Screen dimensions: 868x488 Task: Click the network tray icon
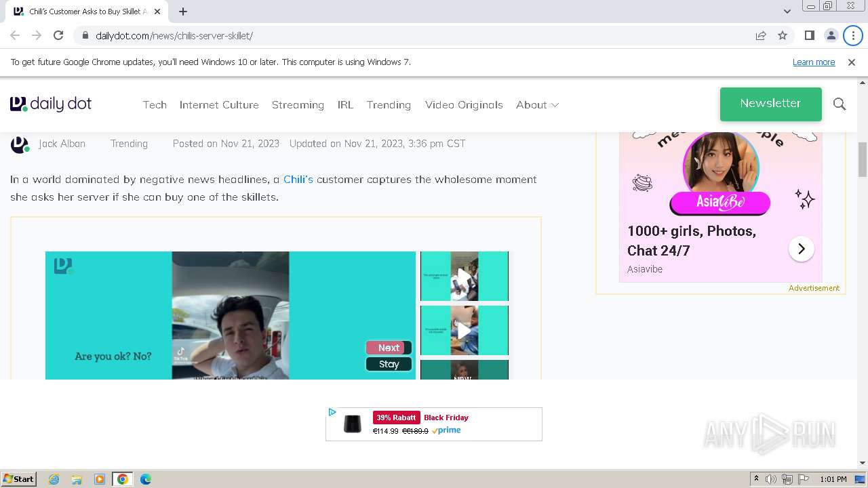(787, 479)
